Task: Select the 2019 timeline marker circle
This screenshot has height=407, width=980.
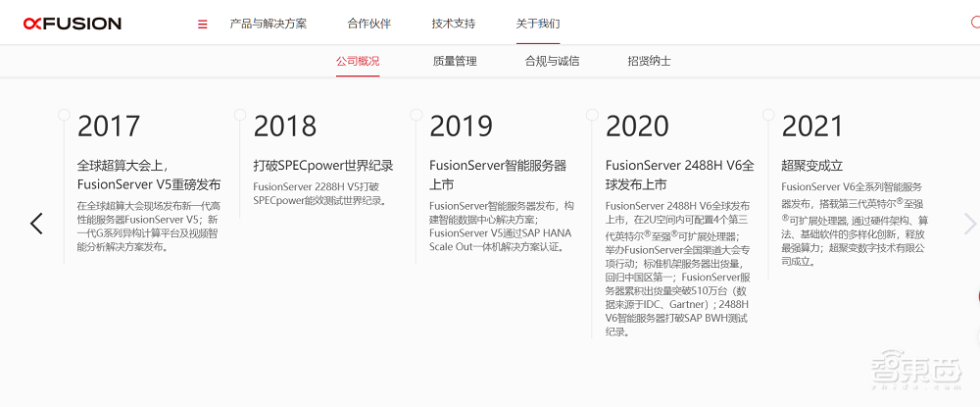Action: tap(416, 115)
